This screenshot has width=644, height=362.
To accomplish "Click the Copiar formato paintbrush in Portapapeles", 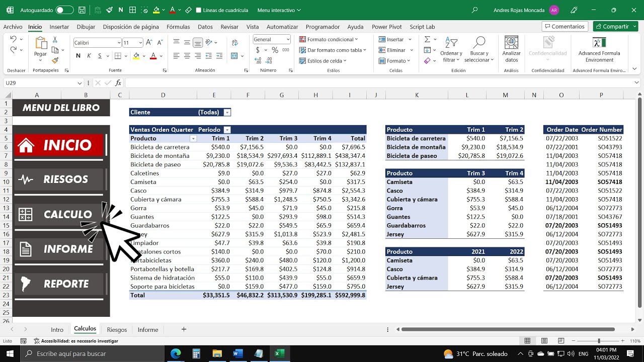I will tap(55, 60).
